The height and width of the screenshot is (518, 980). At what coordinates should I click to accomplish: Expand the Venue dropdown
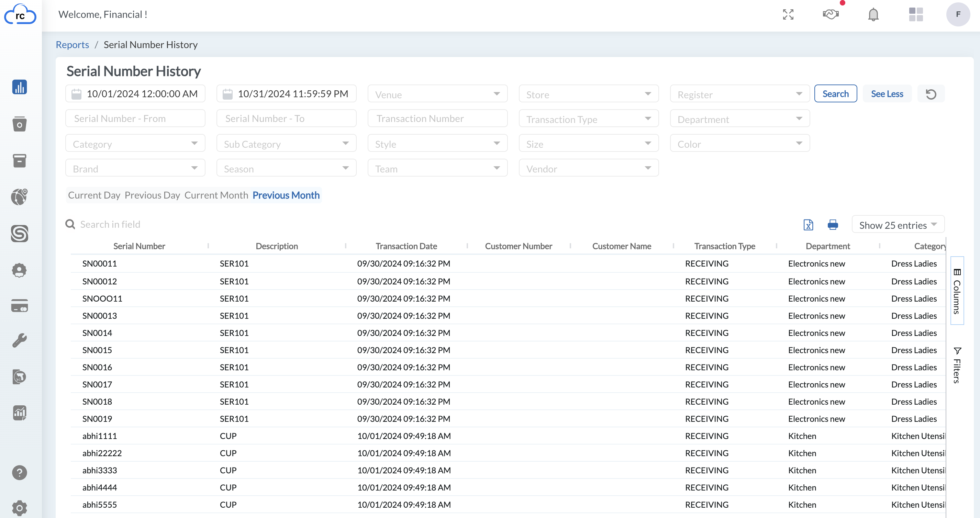pyautogui.click(x=437, y=94)
